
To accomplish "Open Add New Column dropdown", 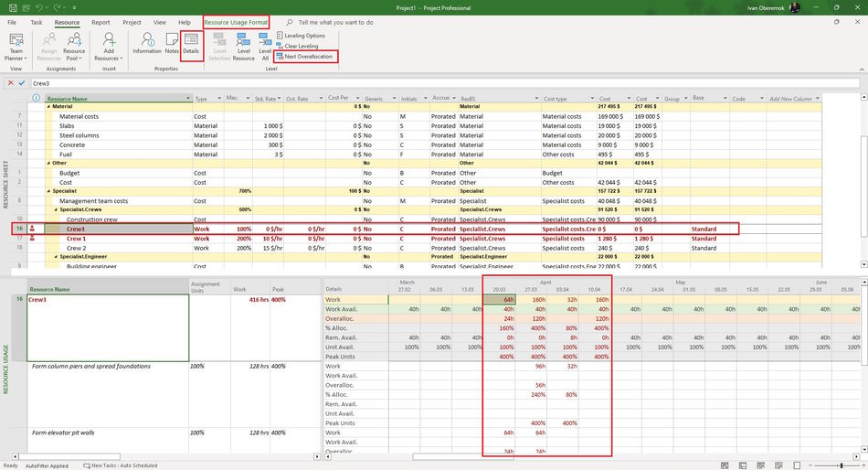I will pyautogui.click(x=817, y=99).
